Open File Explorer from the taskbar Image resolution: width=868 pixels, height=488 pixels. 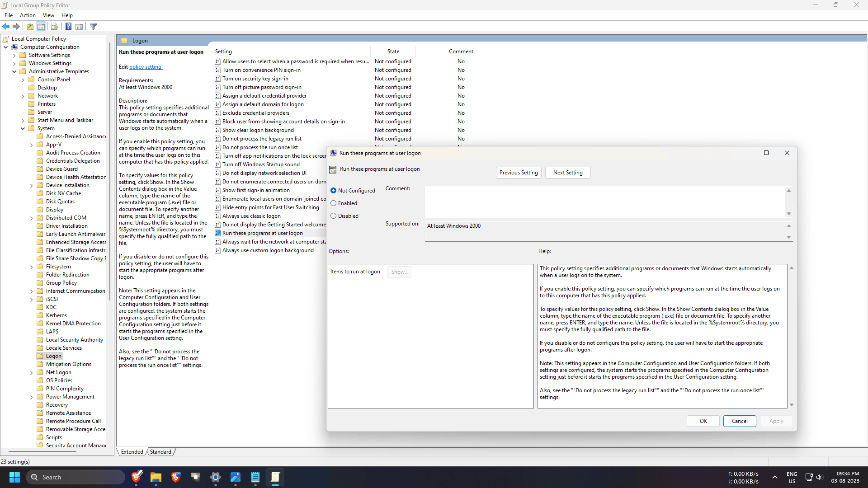click(x=156, y=477)
